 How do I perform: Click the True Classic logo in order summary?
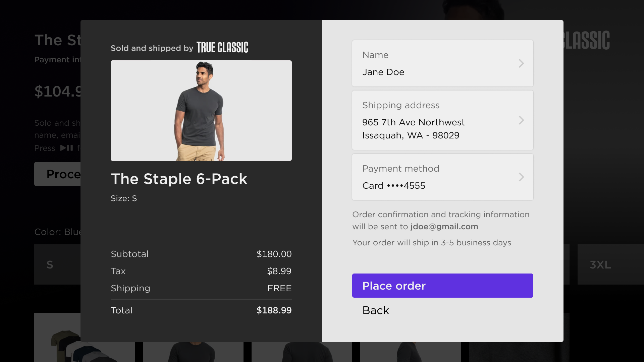click(222, 48)
